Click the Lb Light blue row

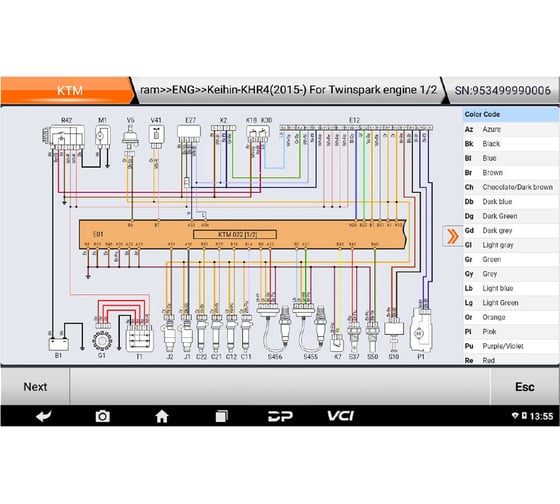511,288
